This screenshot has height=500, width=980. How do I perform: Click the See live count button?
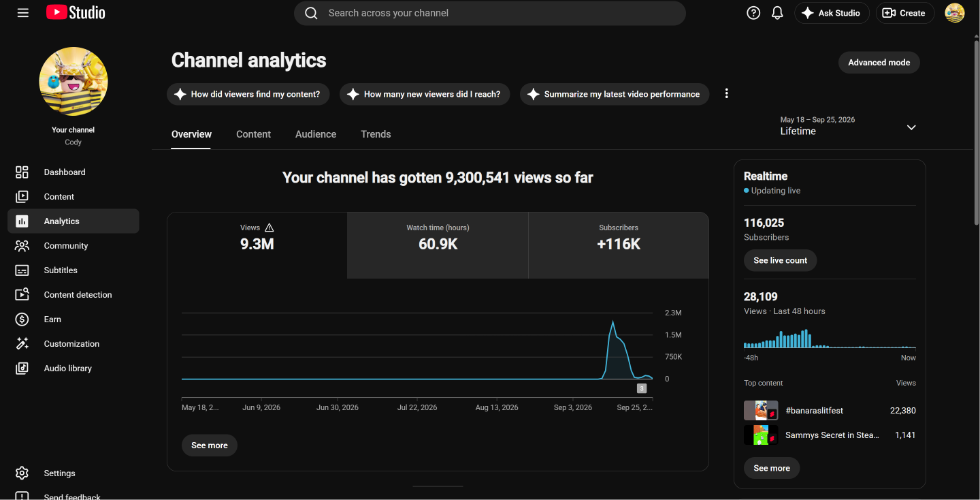[x=780, y=260]
